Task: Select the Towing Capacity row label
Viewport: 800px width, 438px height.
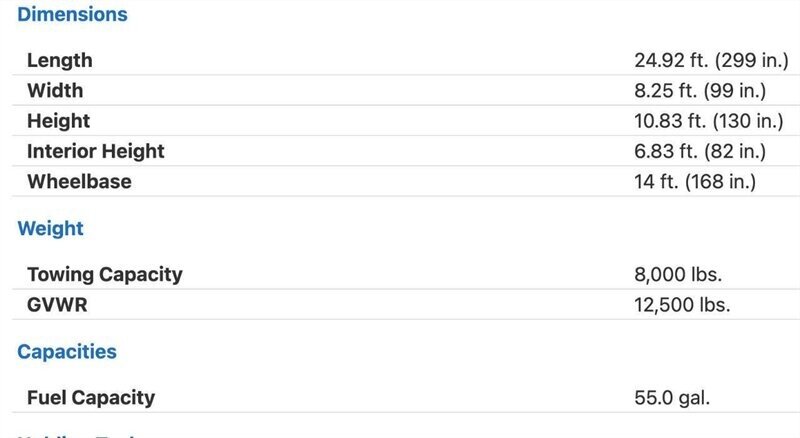Action: pos(105,275)
